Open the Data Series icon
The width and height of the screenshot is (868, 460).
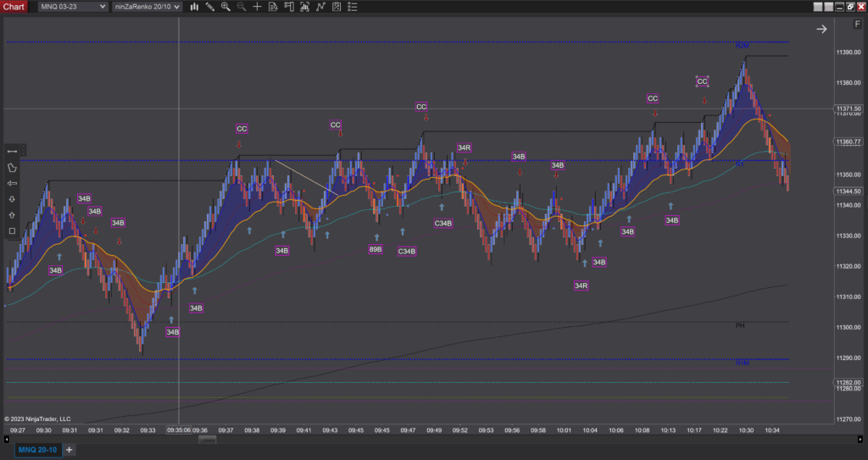click(304, 7)
